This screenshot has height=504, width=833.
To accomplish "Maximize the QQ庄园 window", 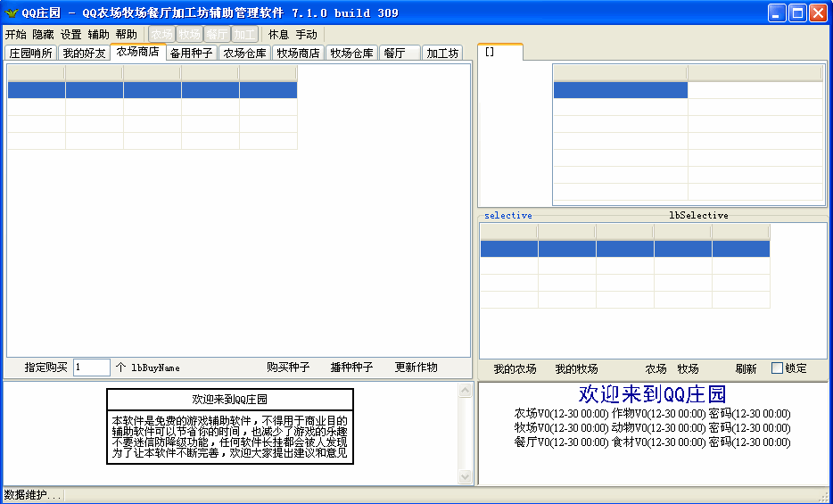I will click(x=797, y=12).
